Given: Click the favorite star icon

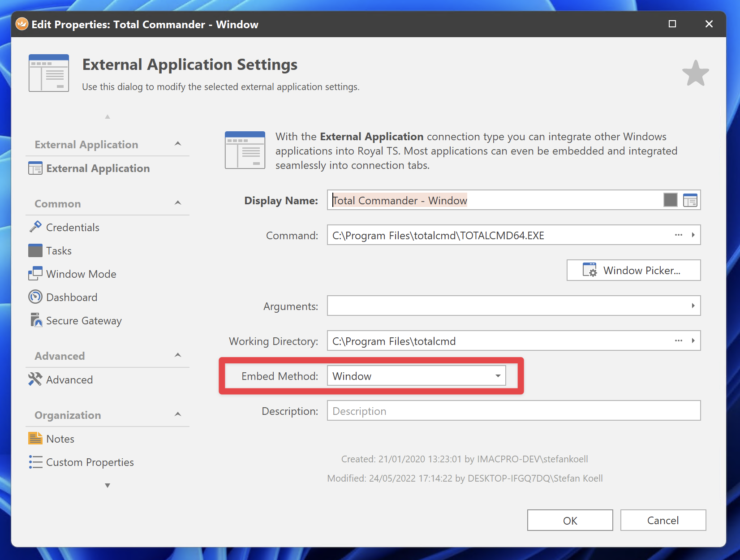Looking at the screenshot, I should click(x=695, y=73).
